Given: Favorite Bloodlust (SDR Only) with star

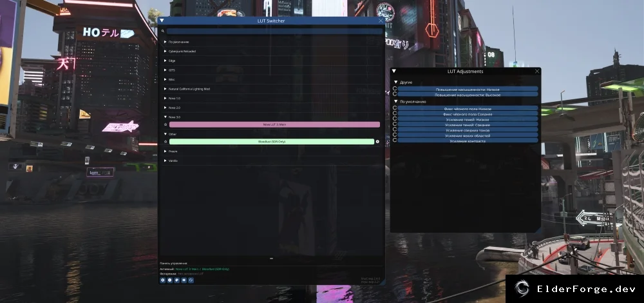Looking at the screenshot, I should 166,142.
